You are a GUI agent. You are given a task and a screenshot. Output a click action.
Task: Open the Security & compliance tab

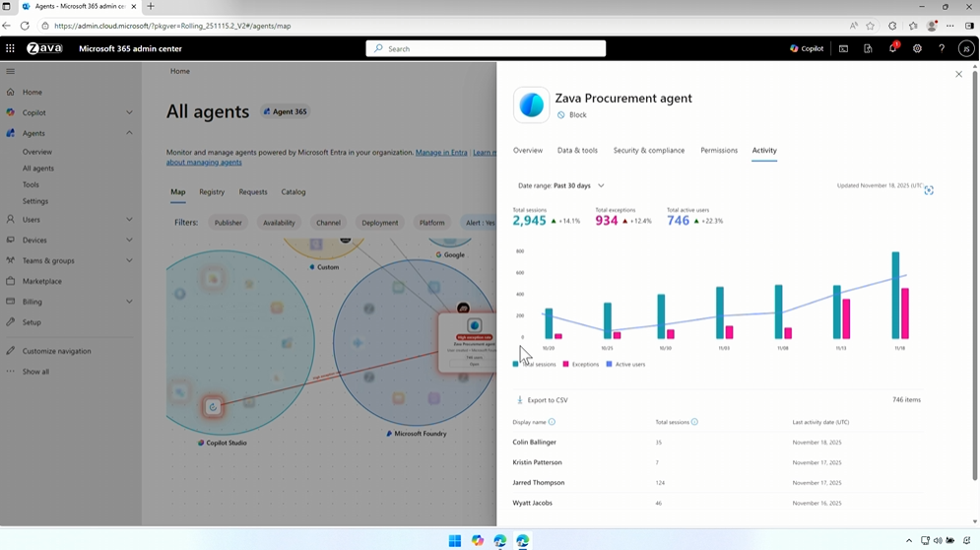pyautogui.click(x=648, y=151)
